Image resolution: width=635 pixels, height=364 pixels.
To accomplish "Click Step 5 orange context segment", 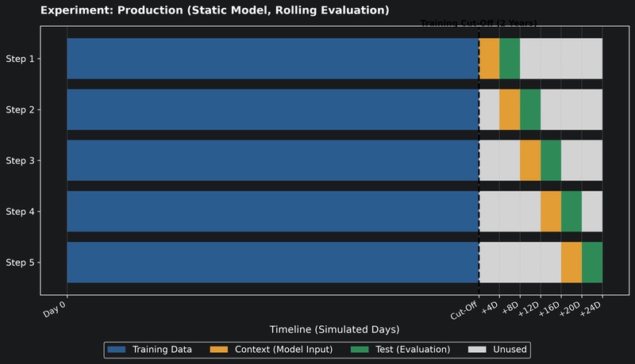I will (571, 262).
